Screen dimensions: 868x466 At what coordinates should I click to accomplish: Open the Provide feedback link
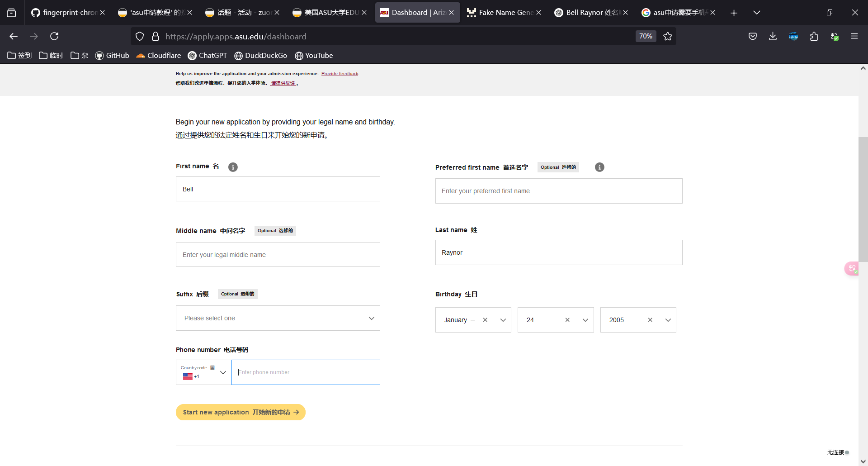340,74
